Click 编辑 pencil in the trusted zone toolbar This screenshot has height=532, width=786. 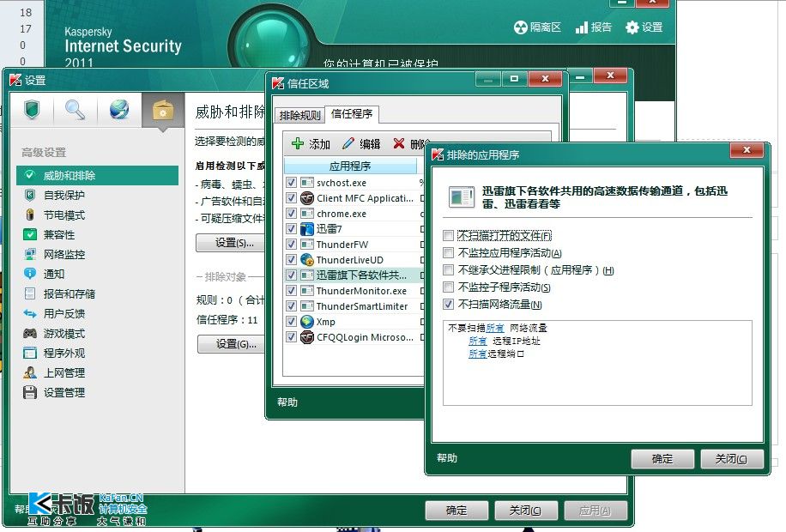[361, 144]
